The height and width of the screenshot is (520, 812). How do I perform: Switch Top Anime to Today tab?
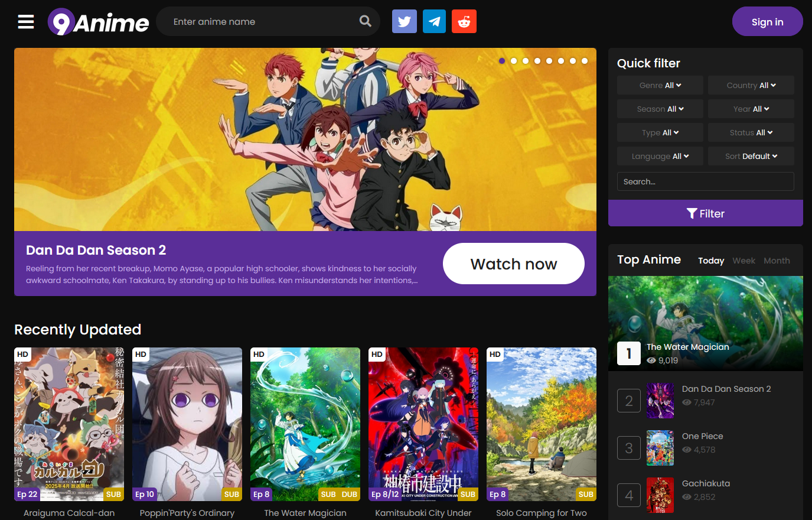(711, 261)
